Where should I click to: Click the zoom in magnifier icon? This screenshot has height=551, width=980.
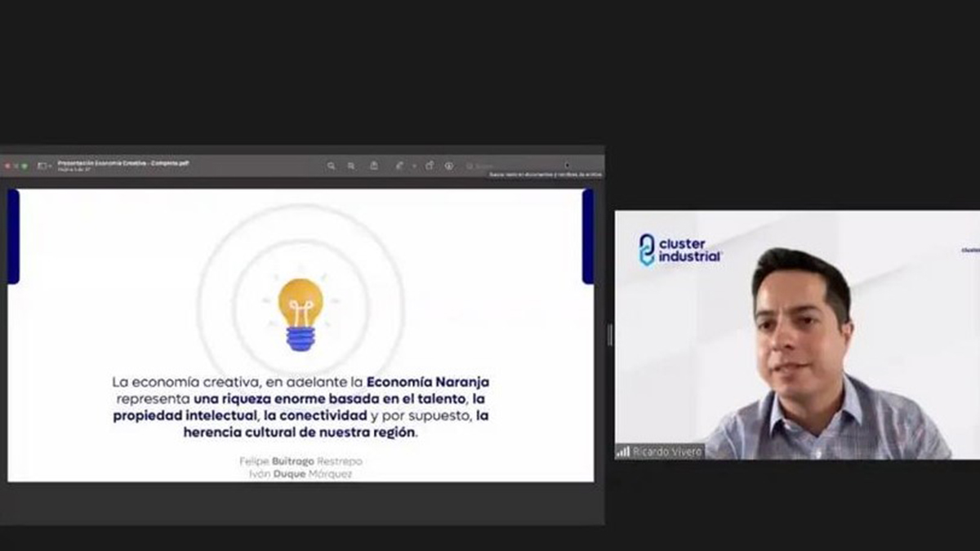[351, 166]
